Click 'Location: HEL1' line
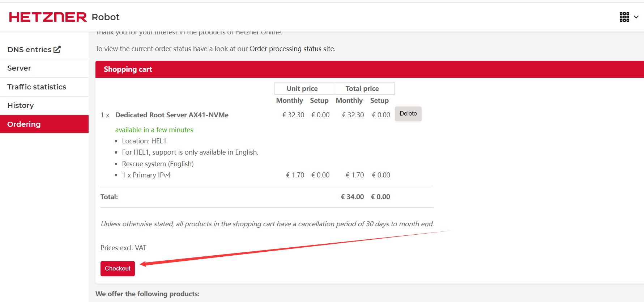This screenshot has width=644, height=302. tap(144, 141)
